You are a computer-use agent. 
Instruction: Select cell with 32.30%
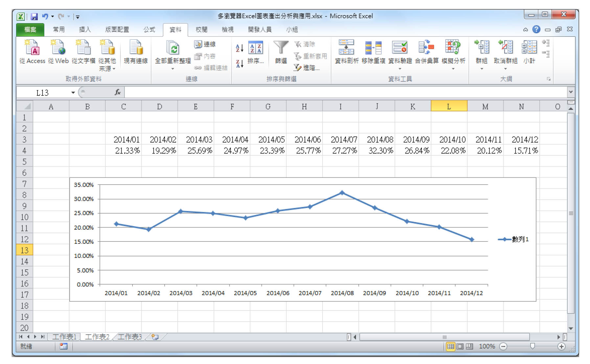click(x=377, y=150)
